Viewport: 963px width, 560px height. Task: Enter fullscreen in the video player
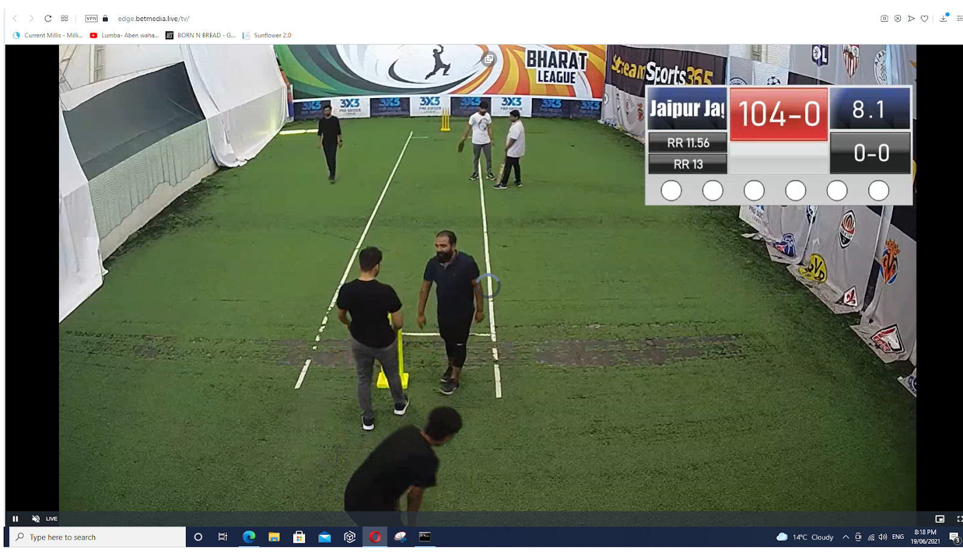959,518
